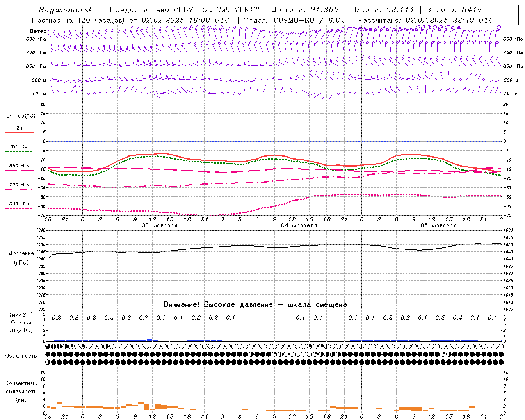Click '20' on the right temperature axis
The image size is (525, 420).
tap(506, 104)
